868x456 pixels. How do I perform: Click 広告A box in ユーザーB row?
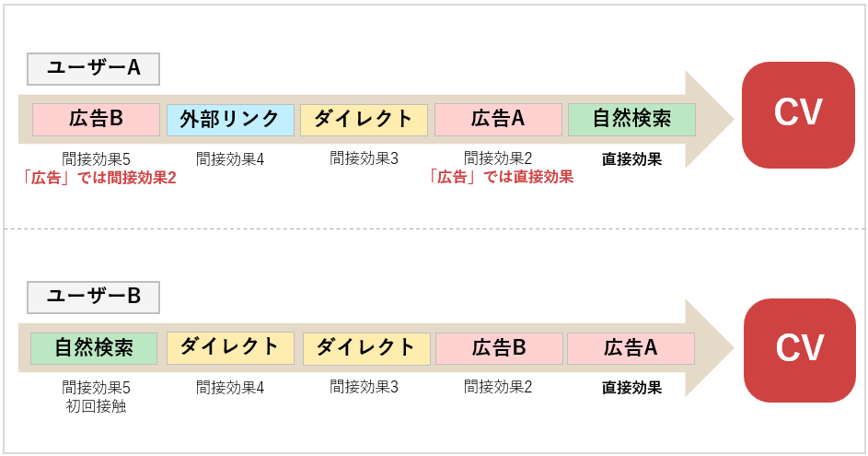click(x=631, y=347)
